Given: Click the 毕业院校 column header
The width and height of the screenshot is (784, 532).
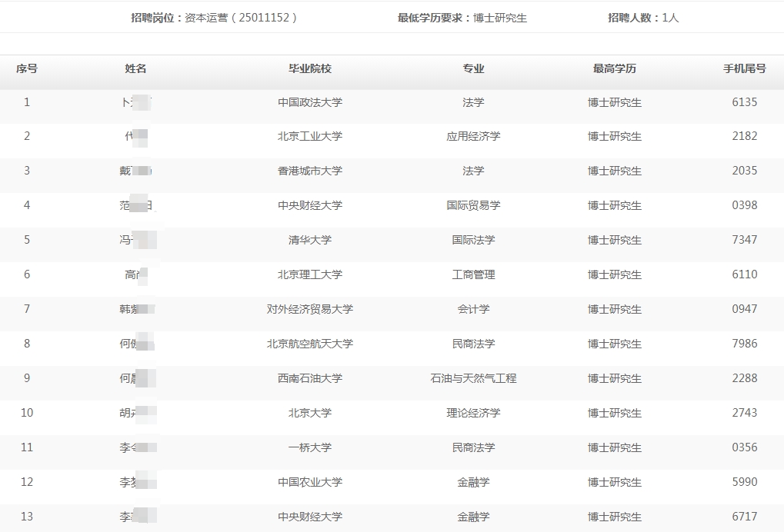Looking at the screenshot, I should click(x=309, y=68).
